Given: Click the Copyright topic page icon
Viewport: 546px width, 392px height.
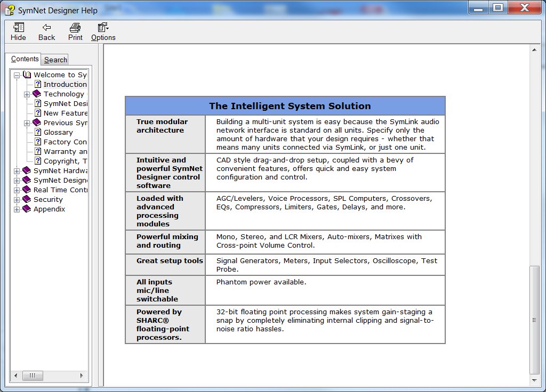Looking at the screenshot, I should (38, 161).
